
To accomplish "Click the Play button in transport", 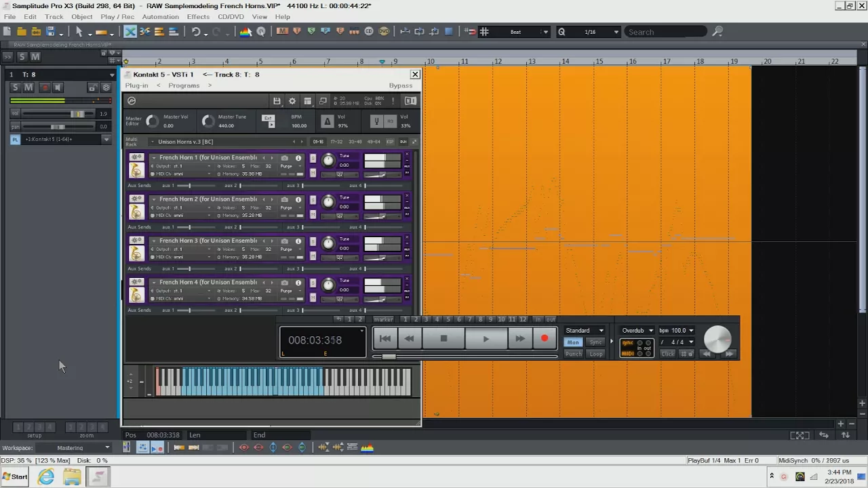I will [x=486, y=338].
